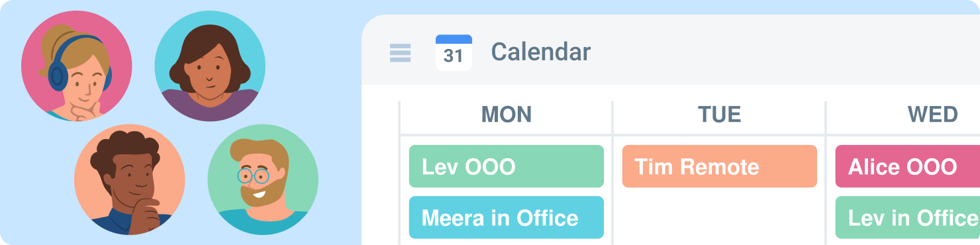This screenshot has width=980, height=245.
Task: Open the Alice OOO event on Wednesday
Action: (908, 166)
